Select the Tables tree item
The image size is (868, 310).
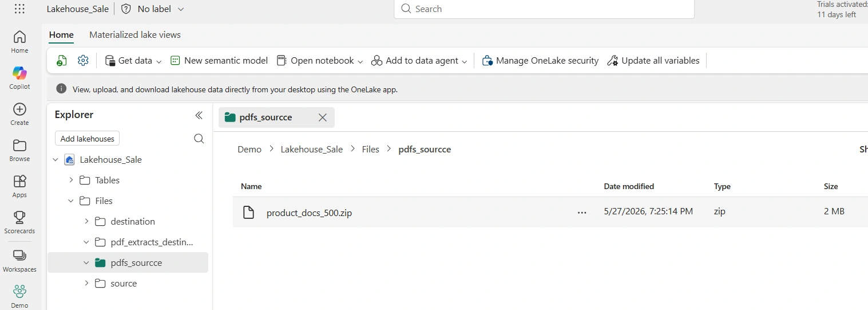(108, 180)
